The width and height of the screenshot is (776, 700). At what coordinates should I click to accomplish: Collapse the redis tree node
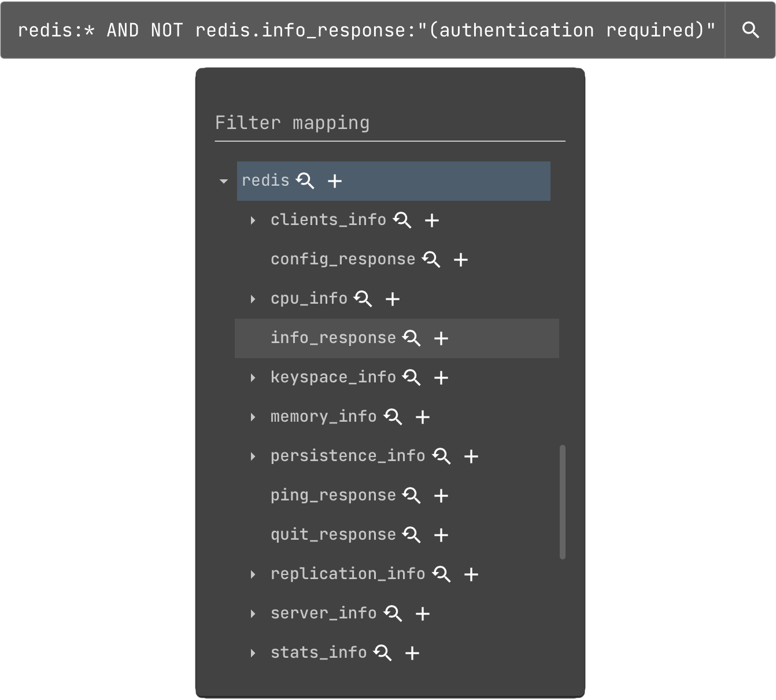coord(223,181)
